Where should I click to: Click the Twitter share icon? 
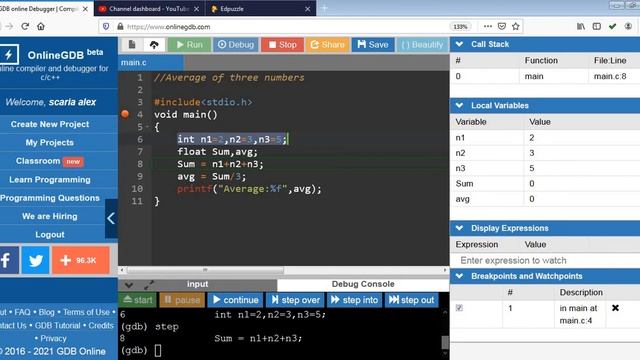35,260
